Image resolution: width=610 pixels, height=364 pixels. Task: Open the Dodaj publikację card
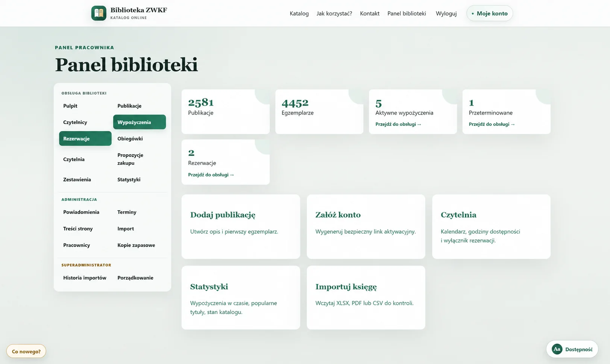[x=241, y=227]
